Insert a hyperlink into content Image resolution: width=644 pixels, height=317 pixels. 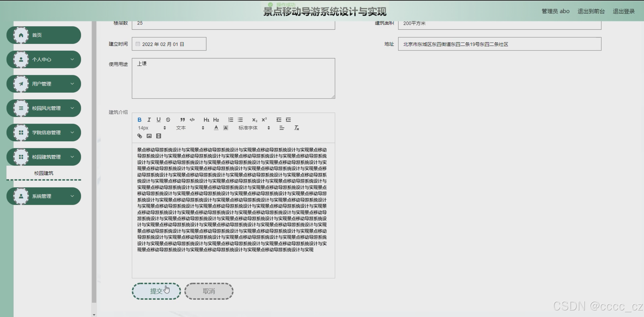[139, 136]
